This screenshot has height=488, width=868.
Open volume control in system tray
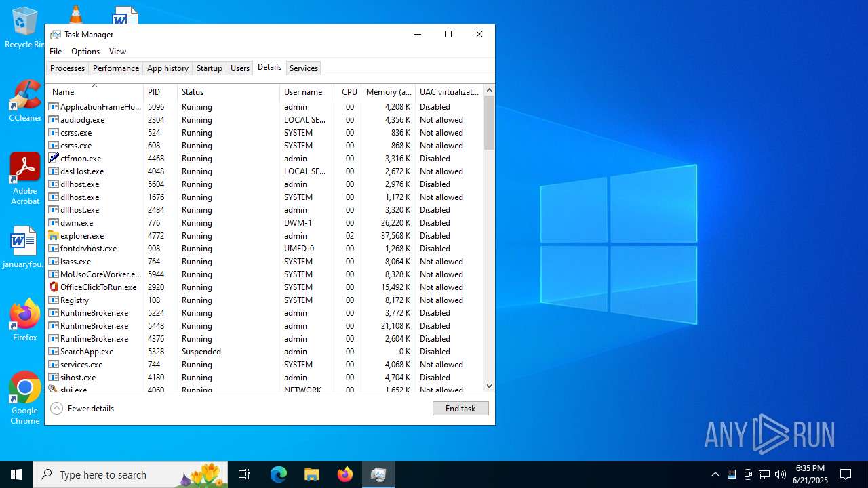781,474
